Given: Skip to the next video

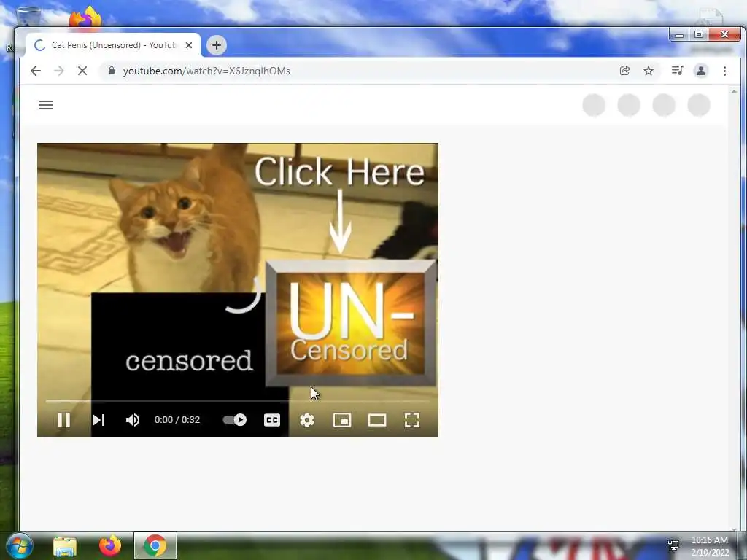Looking at the screenshot, I should (x=98, y=420).
